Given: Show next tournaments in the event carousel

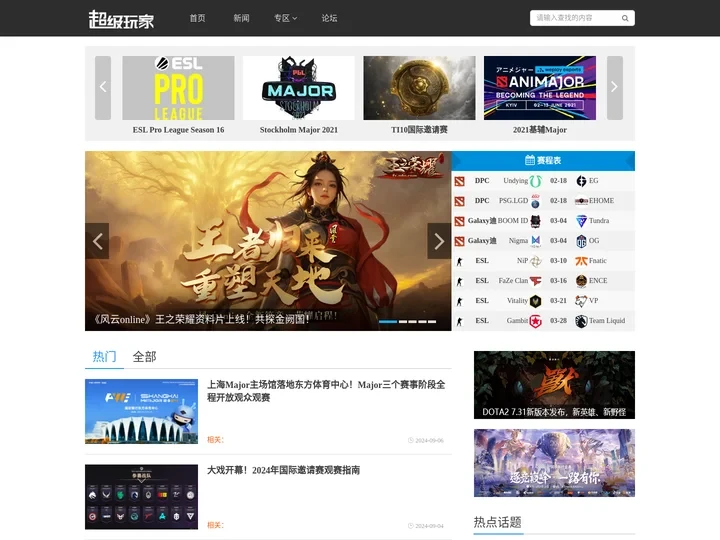Looking at the screenshot, I should 614,88.
